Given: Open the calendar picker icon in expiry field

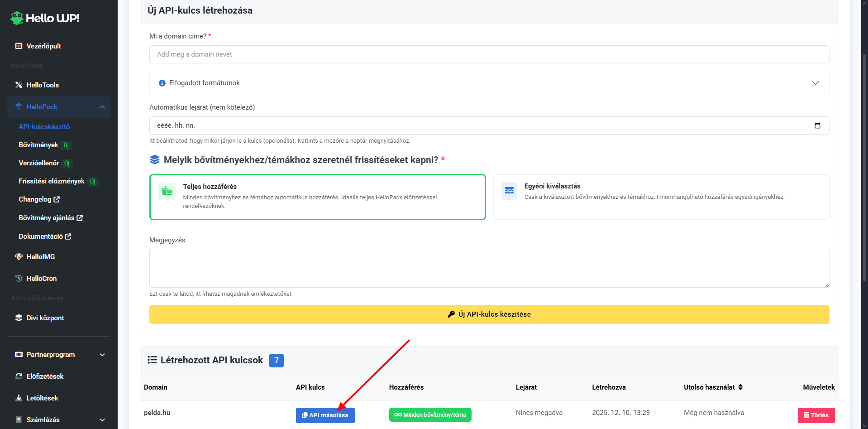Looking at the screenshot, I should (817, 125).
